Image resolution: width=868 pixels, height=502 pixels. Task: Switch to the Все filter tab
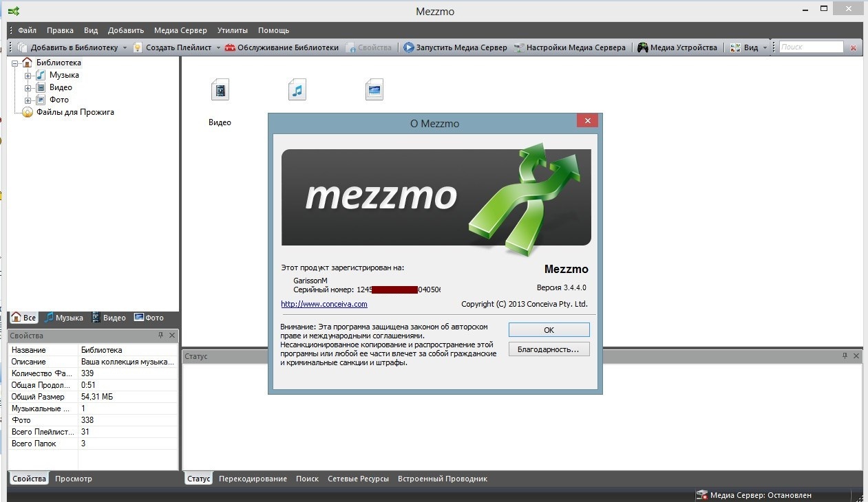[23, 318]
